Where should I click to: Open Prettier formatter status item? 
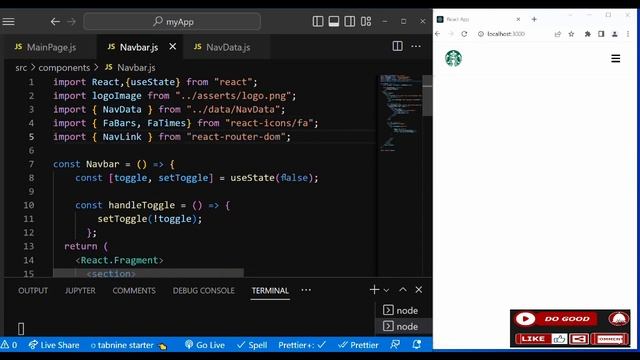[358, 345]
